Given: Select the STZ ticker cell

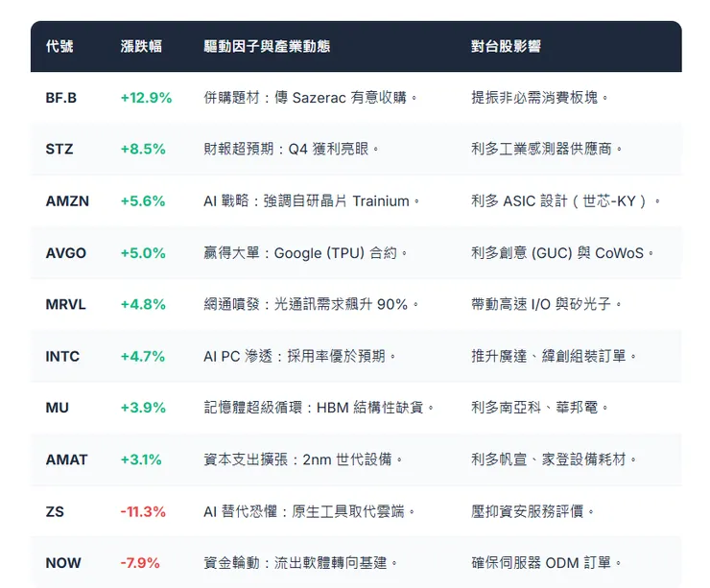Looking at the screenshot, I should coord(59,149).
